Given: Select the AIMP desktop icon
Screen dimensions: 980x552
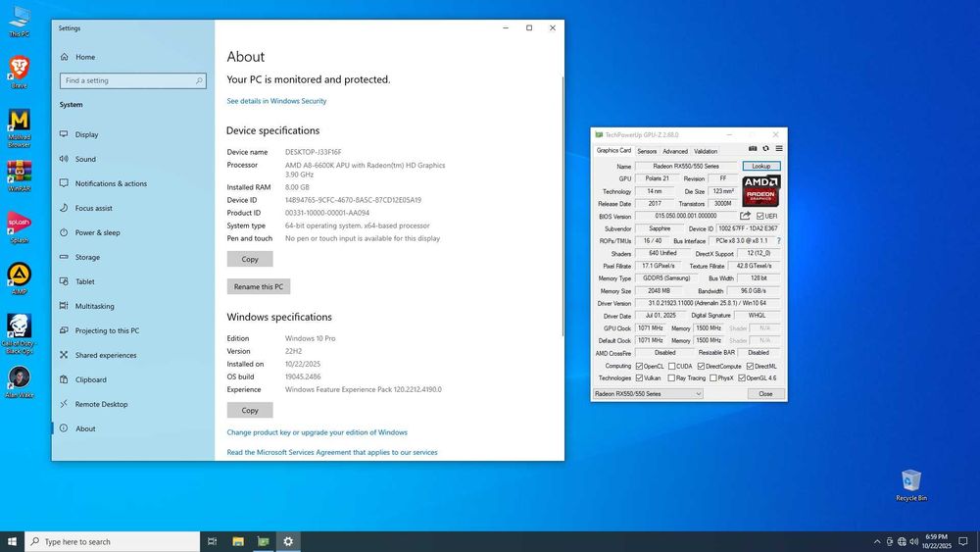Looking at the screenshot, I should [x=20, y=278].
